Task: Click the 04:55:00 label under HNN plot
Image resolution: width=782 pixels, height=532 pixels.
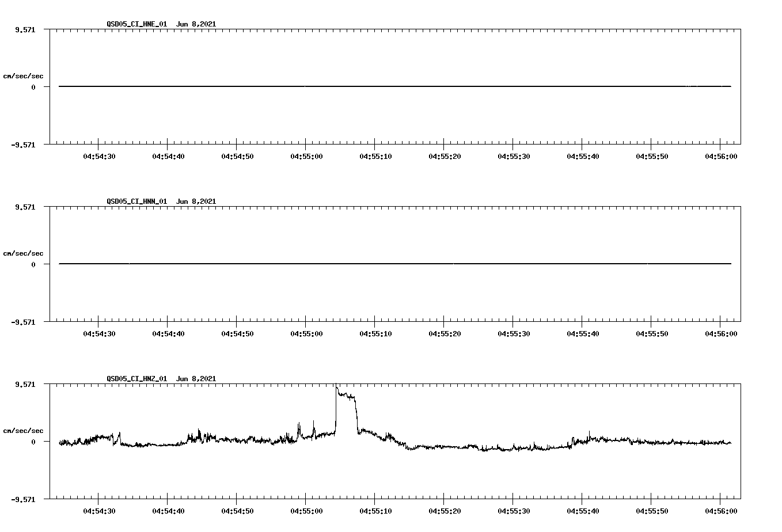Action: point(306,334)
